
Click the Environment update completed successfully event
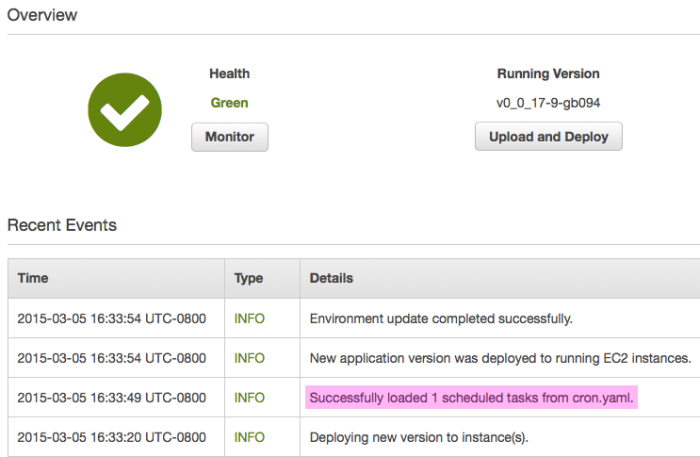[x=441, y=319]
